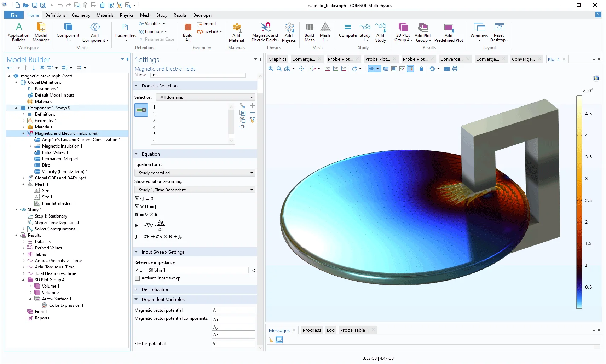Toggle the domain selection active switch
The height and width of the screenshot is (364, 606).
[141, 110]
